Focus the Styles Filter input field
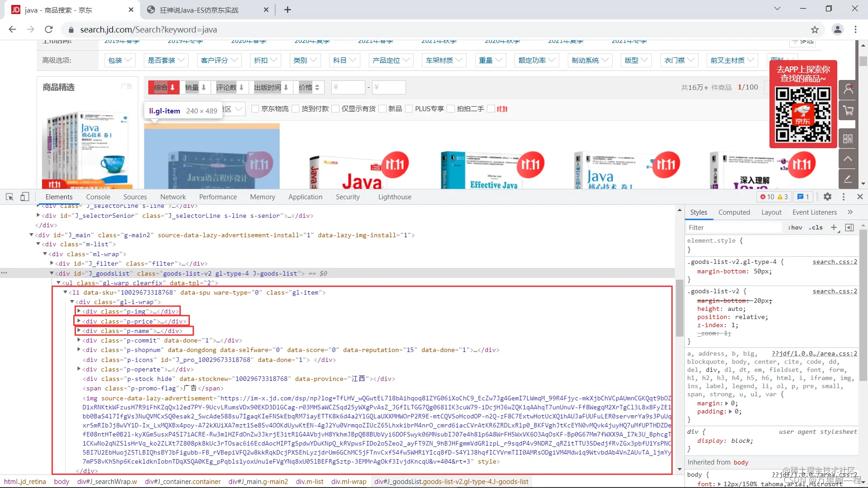Screen dimensions: 868x488 (735, 228)
